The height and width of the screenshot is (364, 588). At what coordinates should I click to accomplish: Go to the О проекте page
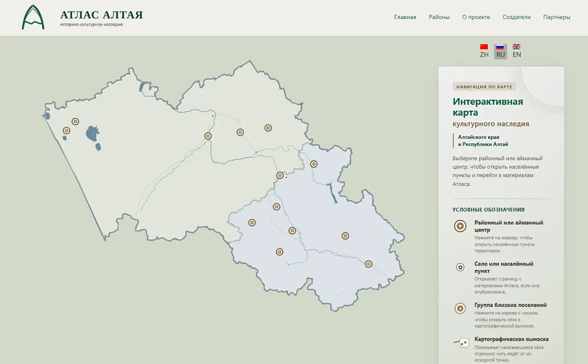pos(476,17)
